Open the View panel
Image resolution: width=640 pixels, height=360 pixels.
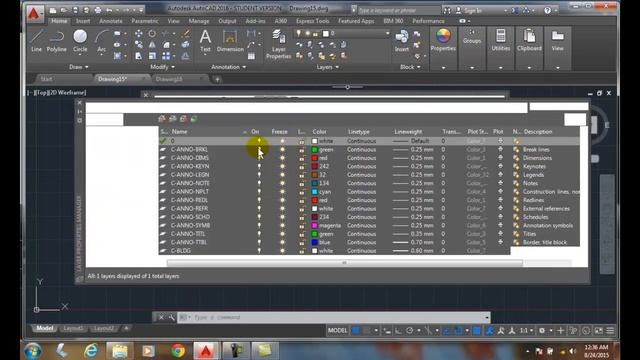coord(558,40)
